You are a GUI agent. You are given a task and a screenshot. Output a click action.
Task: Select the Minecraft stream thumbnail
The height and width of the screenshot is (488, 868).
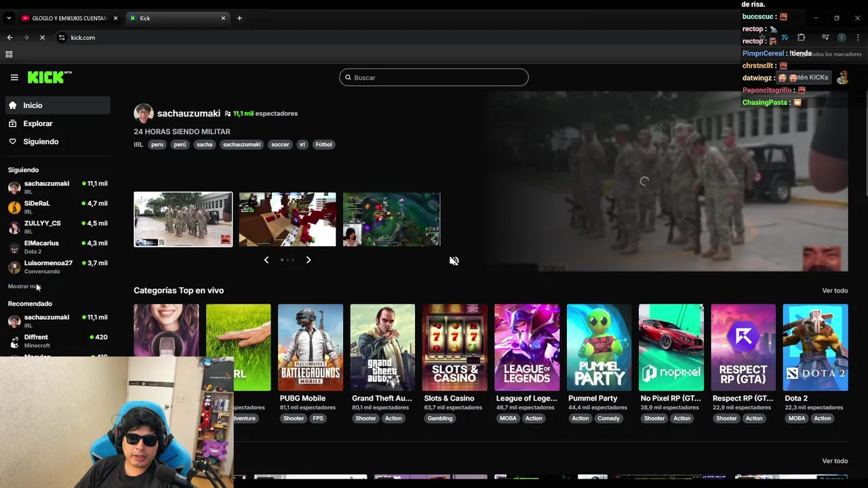pos(288,219)
